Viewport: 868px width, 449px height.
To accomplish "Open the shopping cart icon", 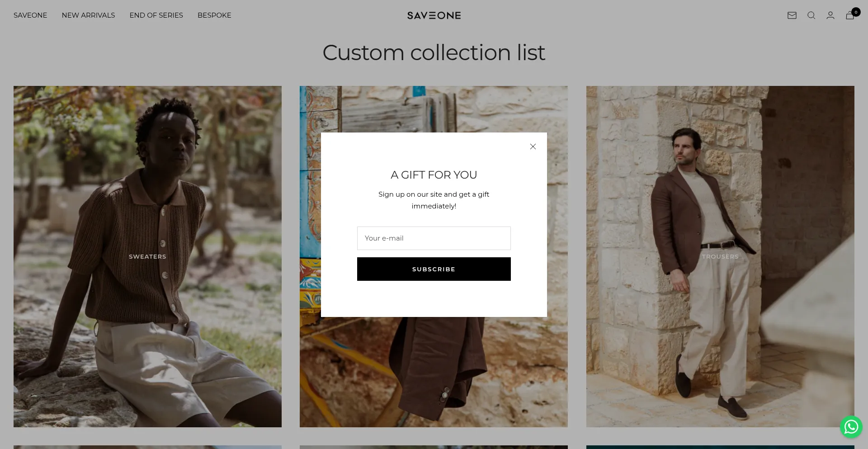I will point(849,16).
